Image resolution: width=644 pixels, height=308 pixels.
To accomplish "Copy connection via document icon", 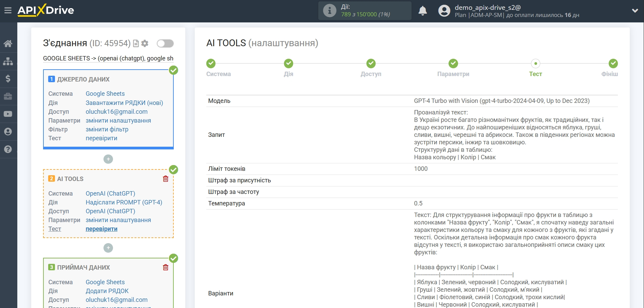I will coord(136,43).
